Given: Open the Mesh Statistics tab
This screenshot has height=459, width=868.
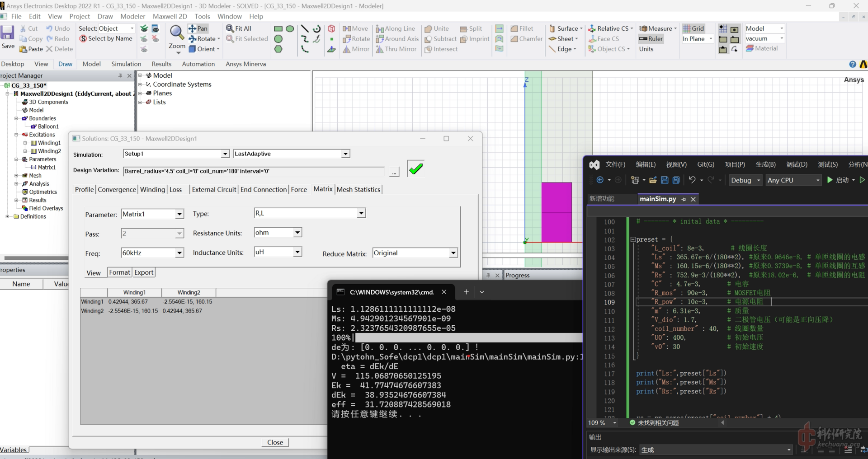Looking at the screenshot, I should pos(359,190).
